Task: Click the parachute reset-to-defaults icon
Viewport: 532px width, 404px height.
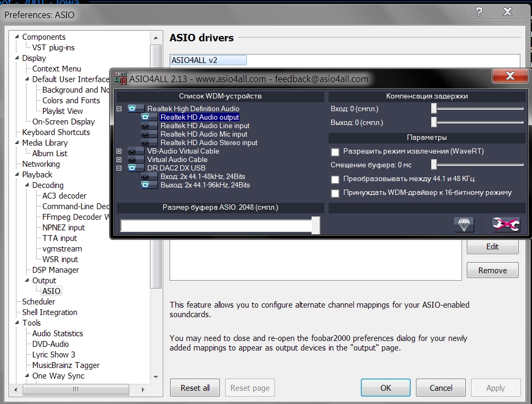Action: (x=464, y=225)
